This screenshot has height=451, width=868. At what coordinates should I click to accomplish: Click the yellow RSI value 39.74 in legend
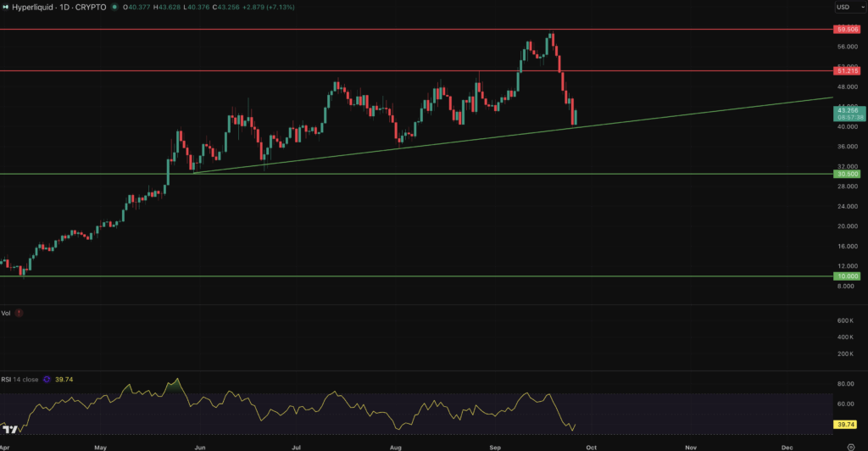[64, 380]
